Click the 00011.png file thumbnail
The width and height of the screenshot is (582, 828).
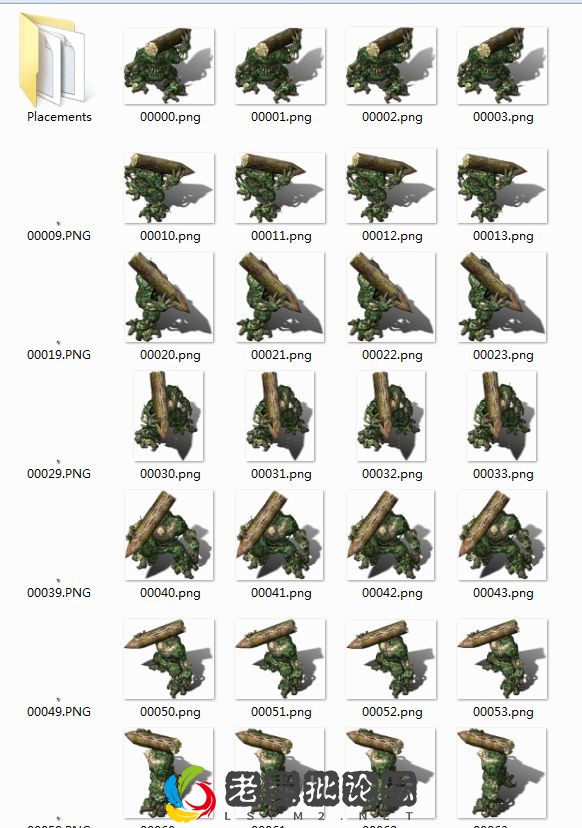point(280,188)
